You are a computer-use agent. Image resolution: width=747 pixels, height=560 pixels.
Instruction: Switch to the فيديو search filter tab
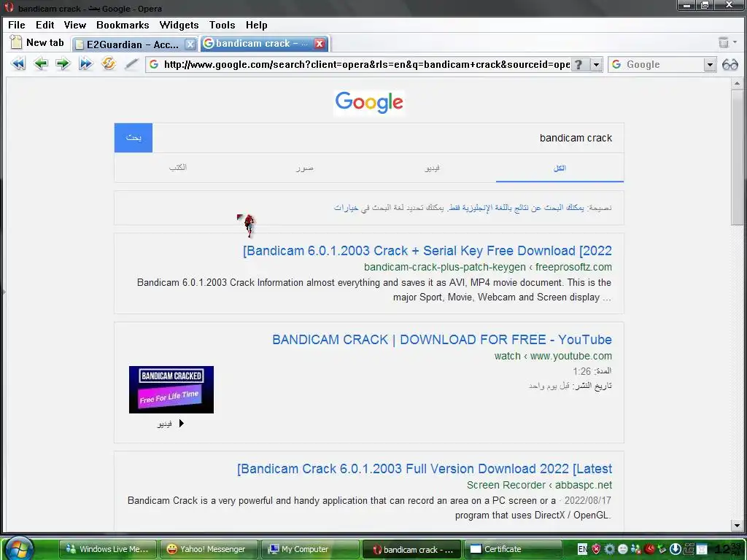[x=432, y=168]
